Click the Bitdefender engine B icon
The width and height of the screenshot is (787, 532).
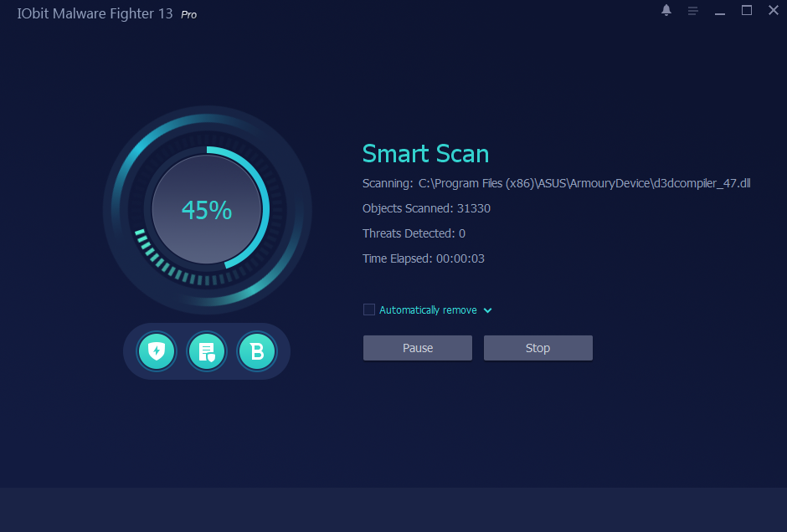pos(257,351)
